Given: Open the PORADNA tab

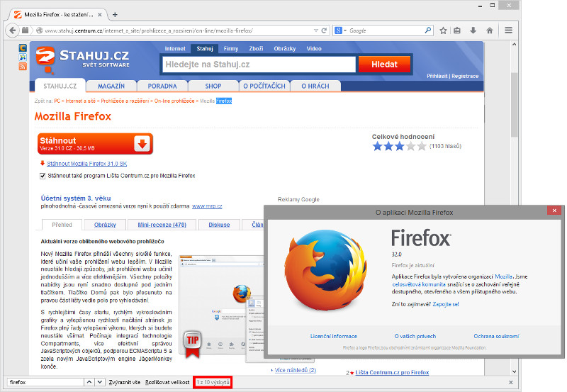Looking at the screenshot, I should coord(162,86).
